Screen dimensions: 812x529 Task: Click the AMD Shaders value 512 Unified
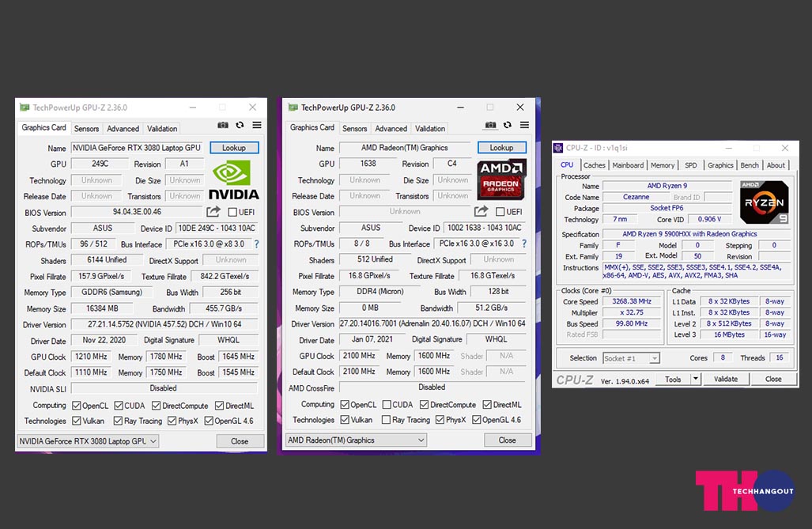(x=375, y=259)
